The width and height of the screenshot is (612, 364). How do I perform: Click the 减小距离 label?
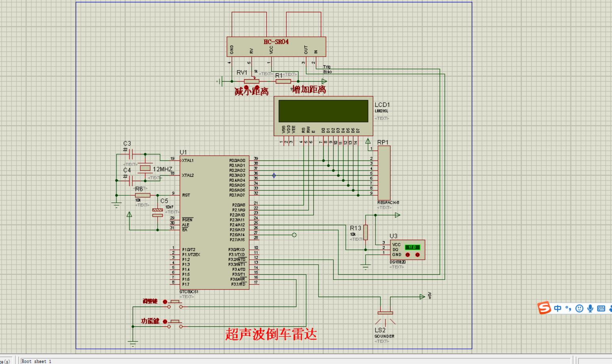pyautogui.click(x=252, y=91)
